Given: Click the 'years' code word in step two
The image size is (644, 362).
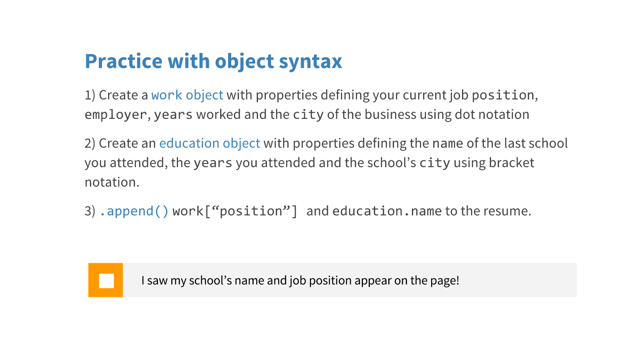Looking at the screenshot, I should 212,163.
